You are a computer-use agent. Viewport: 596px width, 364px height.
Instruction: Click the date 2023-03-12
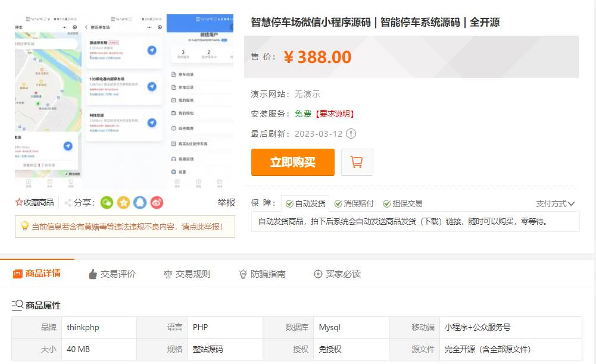[x=319, y=134]
